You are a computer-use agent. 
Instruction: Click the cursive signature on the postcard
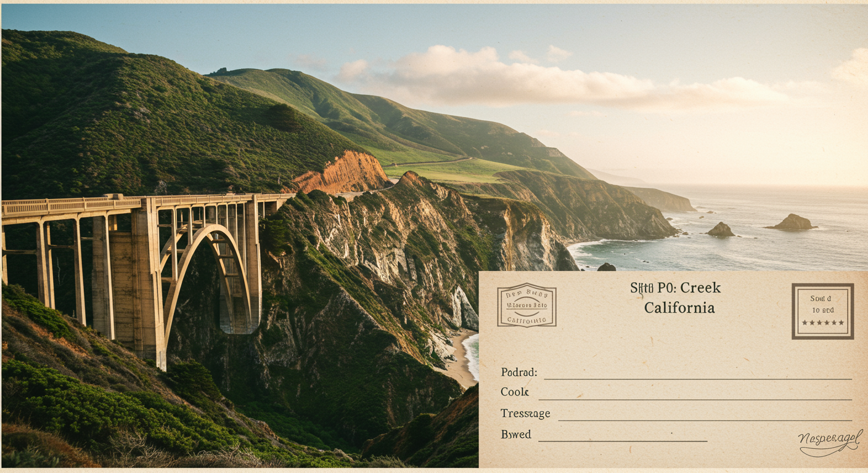(x=830, y=442)
